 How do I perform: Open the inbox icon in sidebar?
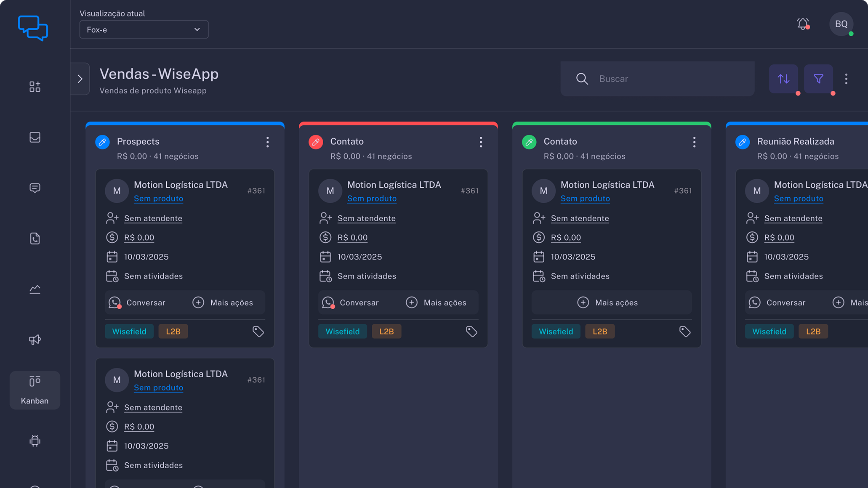[x=35, y=138]
